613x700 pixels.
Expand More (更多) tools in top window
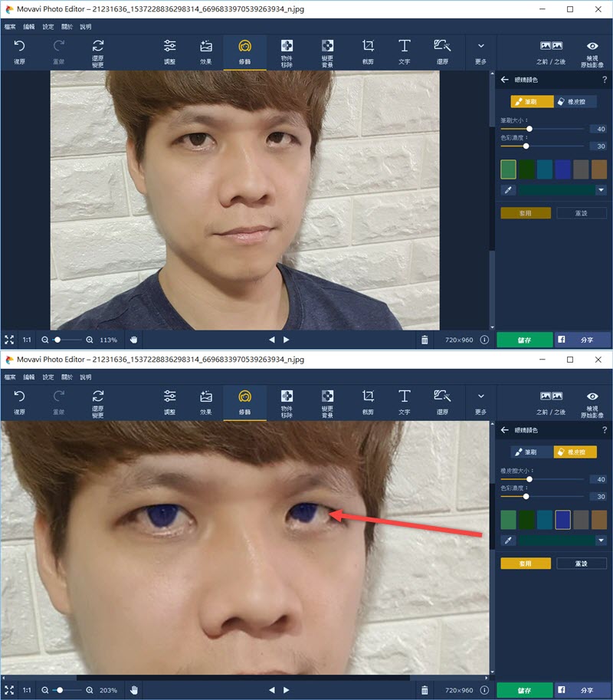pos(480,52)
